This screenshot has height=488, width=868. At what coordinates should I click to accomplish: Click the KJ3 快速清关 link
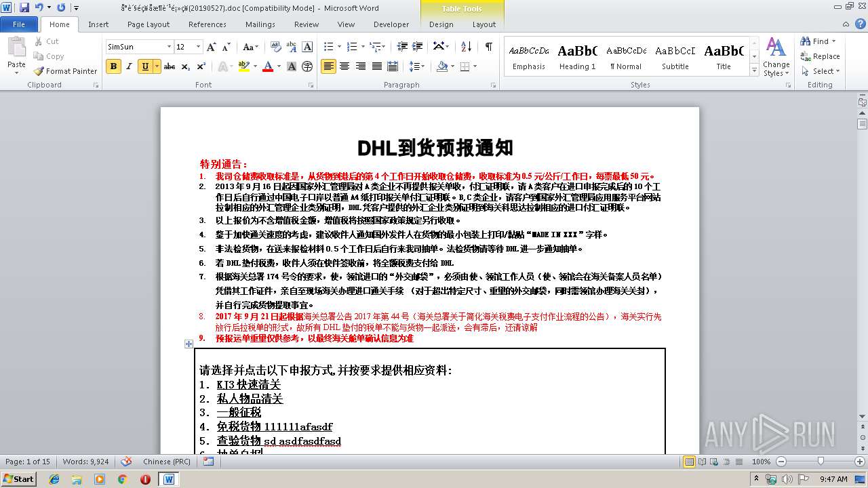249,384
